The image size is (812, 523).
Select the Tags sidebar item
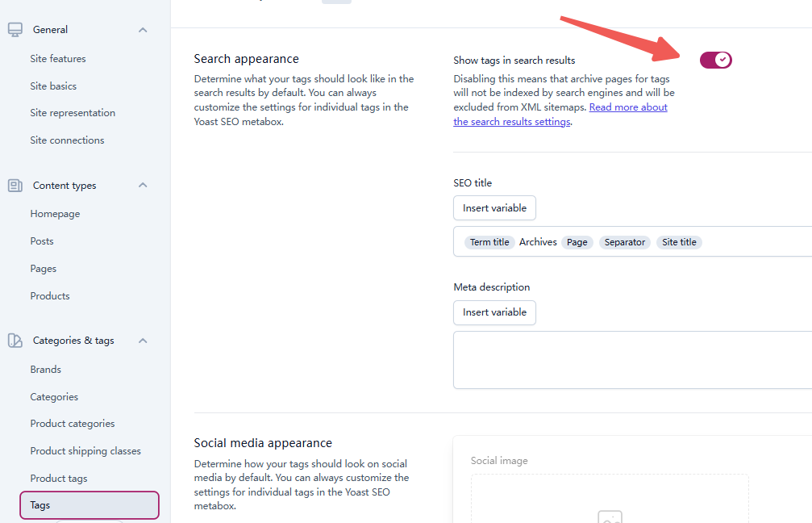(x=40, y=504)
